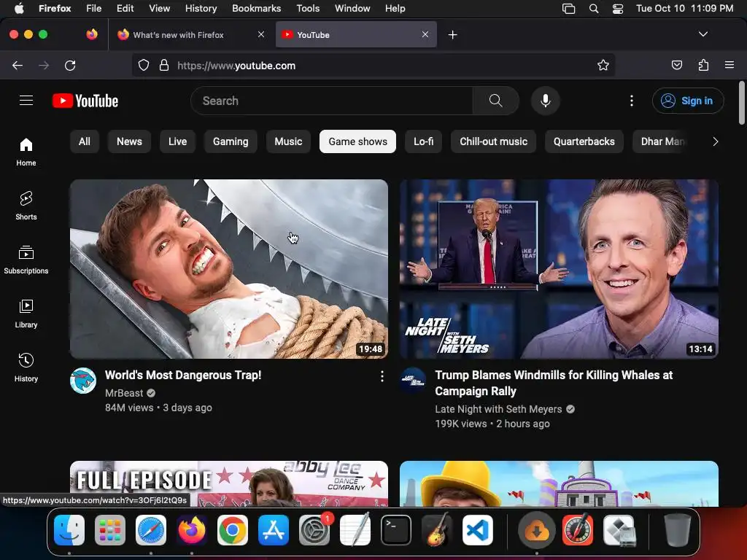This screenshot has width=747, height=560.
Task: Open Firefox extensions puzzle icon
Action: 703,65
